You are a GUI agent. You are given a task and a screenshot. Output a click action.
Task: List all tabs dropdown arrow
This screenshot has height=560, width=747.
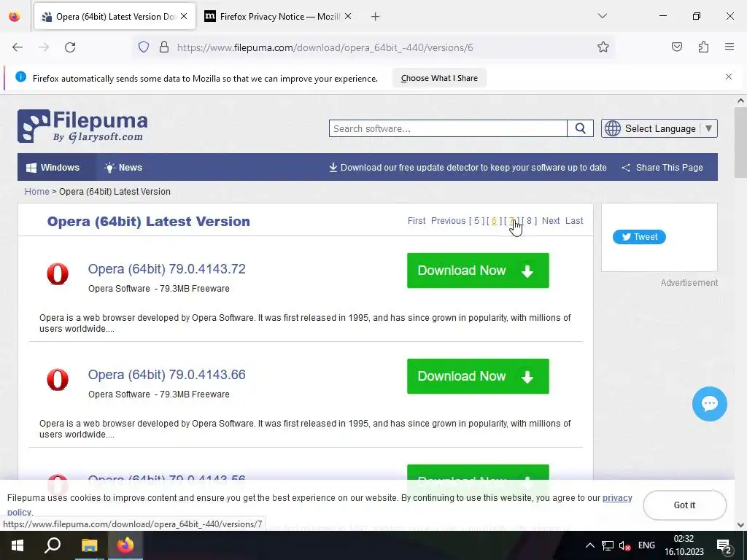coord(603,16)
